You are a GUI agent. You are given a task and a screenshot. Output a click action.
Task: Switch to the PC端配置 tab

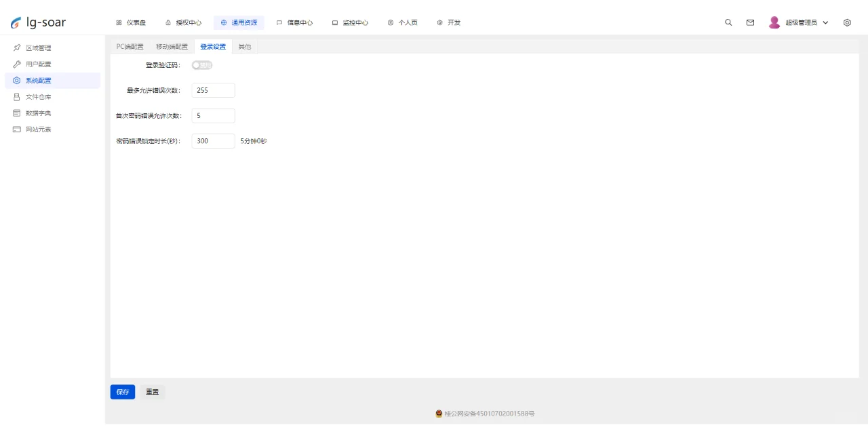coord(130,47)
